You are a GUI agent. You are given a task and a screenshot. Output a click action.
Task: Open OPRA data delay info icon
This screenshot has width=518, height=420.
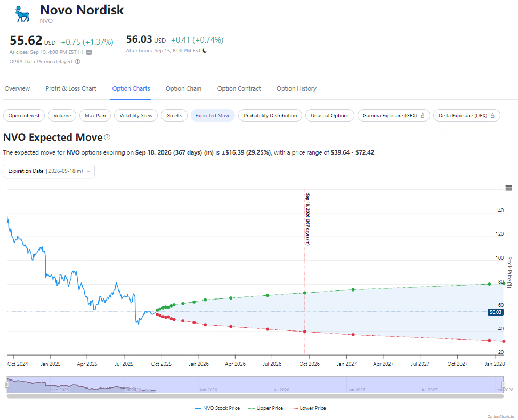[77, 61]
